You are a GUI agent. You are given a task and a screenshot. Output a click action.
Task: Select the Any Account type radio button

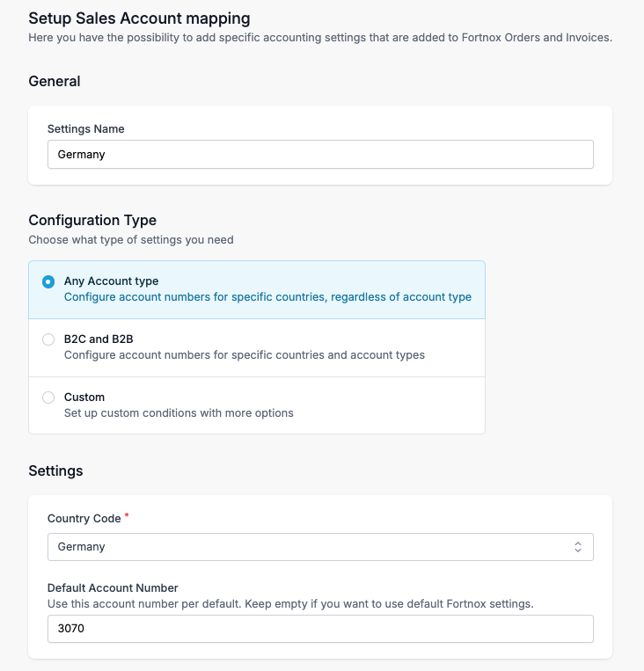(x=48, y=282)
